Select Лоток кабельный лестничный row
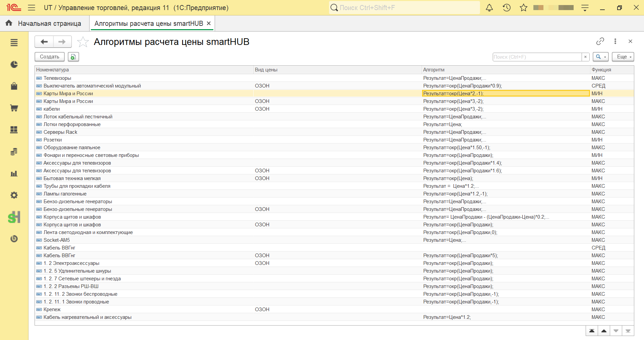The width and height of the screenshot is (644, 340). coord(334,117)
